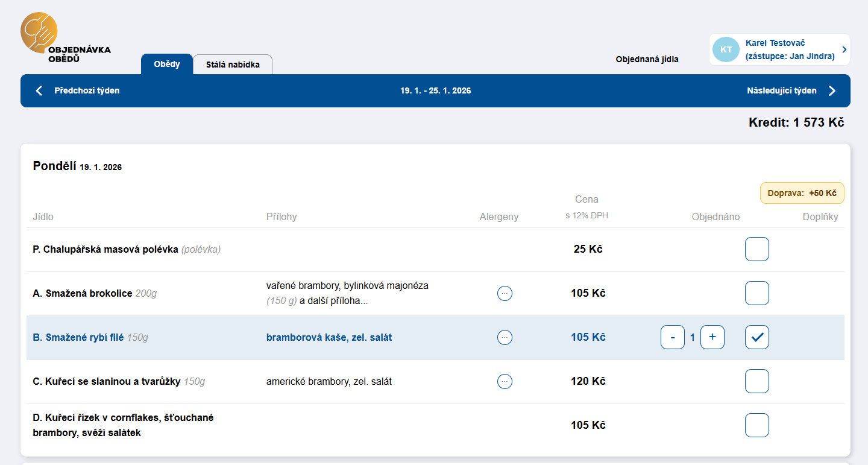Image resolution: width=868 pixels, height=465 pixels.
Task: Decrease Smažené rybí filé quantity with minus
Action: coord(673,338)
